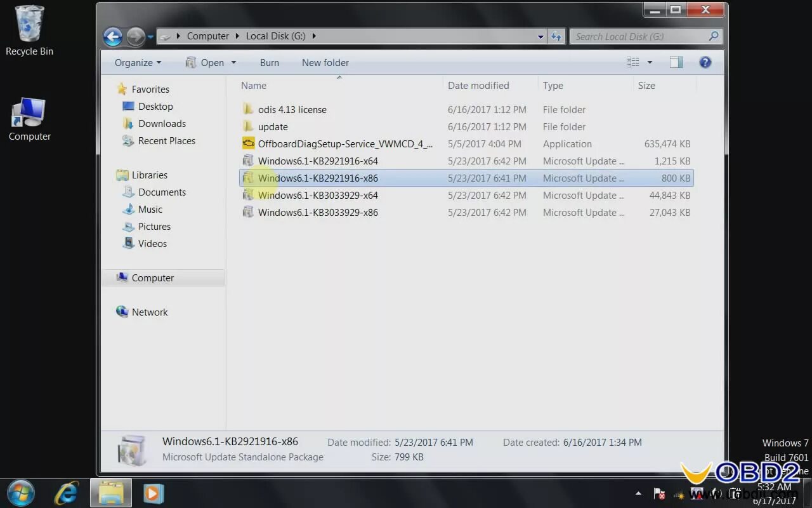Click the Windows Explorer taskbar button
Screen dimensions: 812x508
[111, 493]
